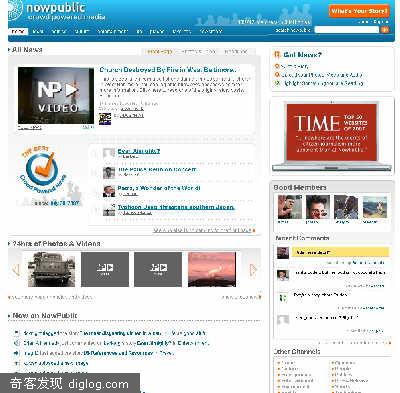
Task: Select the highlighted orange tab above All News
Action: (159, 52)
